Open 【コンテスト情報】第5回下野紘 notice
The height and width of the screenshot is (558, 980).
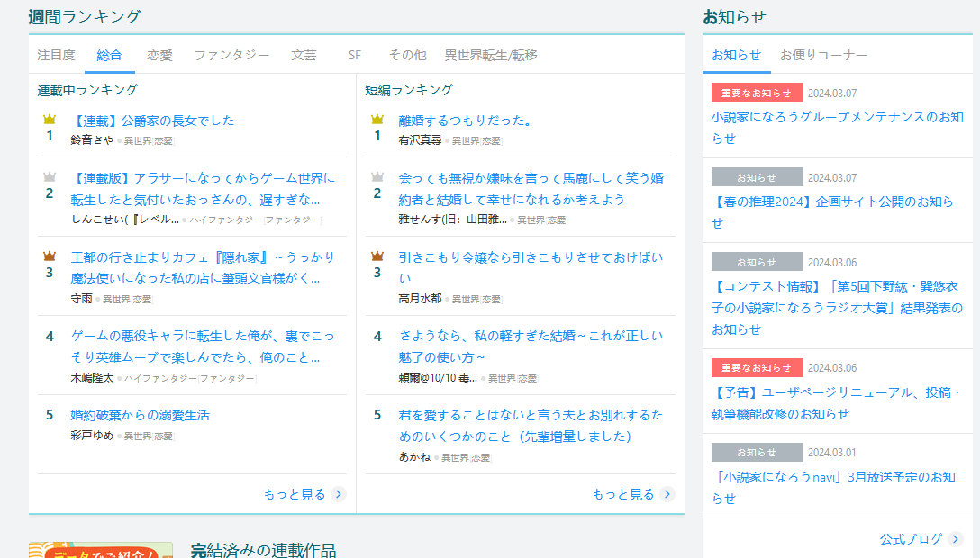pyautogui.click(x=838, y=308)
